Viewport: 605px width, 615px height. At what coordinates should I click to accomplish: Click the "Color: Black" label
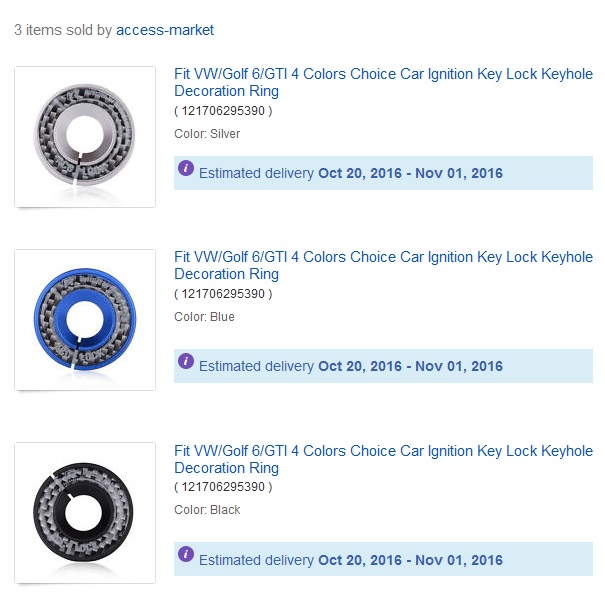(x=207, y=510)
